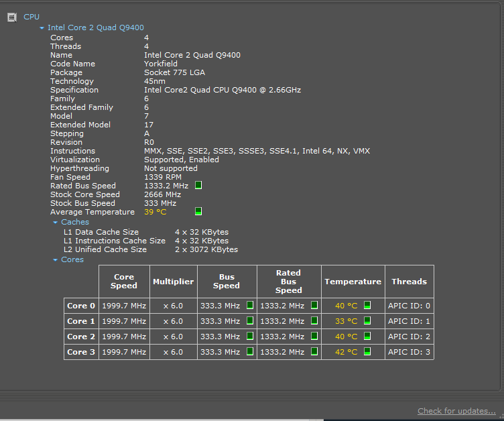The height and width of the screenshot is (421, 504).
Task: Click Core 0 Bus Speed graph icon
Action: tap(250, 305)
